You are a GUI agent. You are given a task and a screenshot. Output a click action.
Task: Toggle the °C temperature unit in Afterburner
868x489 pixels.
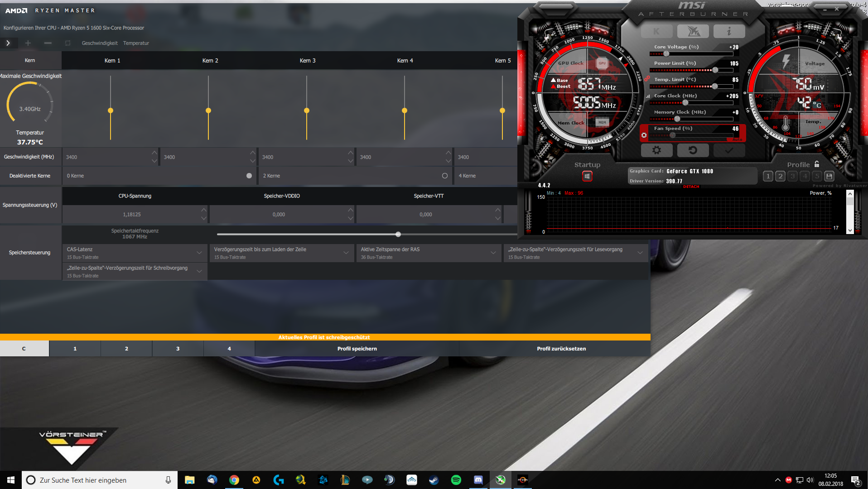coord(817,105)
